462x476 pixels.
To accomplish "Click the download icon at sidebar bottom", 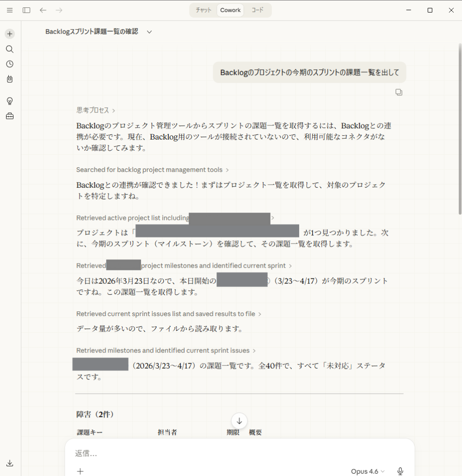I will [10, 463].
